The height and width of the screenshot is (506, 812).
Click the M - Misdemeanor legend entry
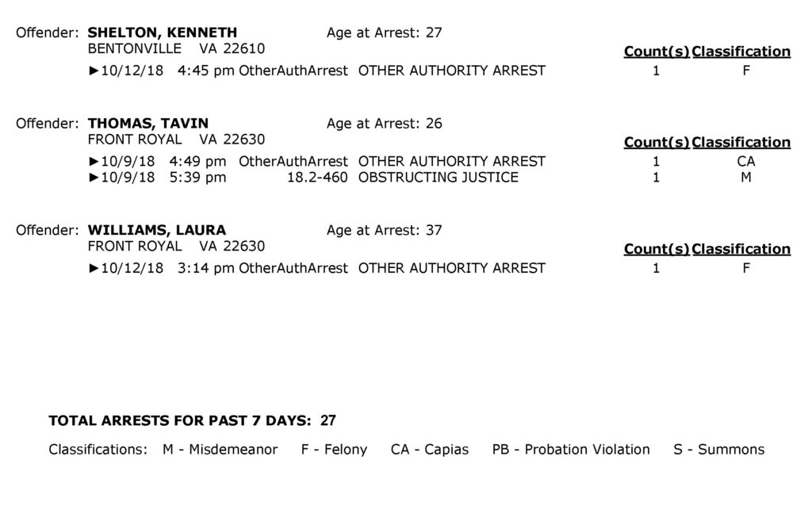220,450
